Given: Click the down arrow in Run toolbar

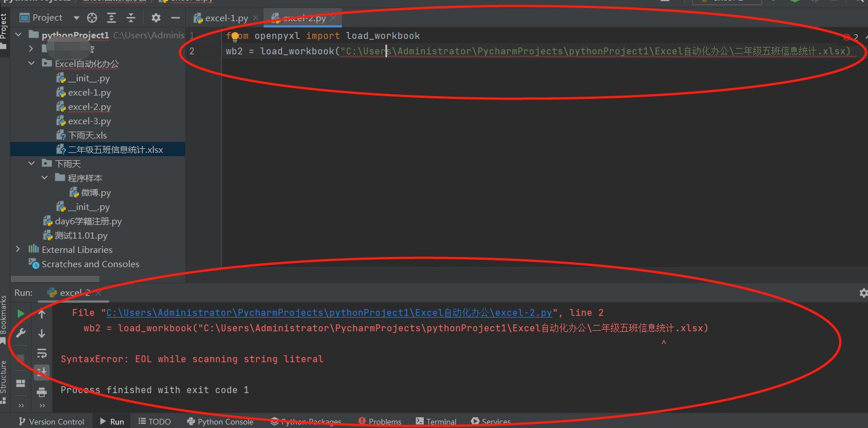Looking at the screenshot, I should pyautogui.click(x=42, y=334).
